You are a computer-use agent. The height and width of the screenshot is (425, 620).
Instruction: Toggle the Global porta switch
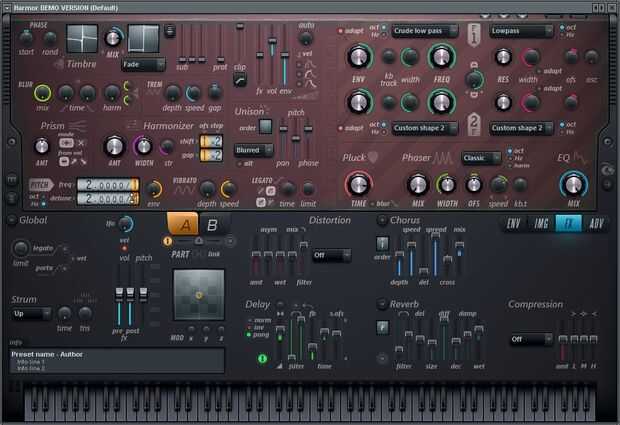tap(63, 268)
